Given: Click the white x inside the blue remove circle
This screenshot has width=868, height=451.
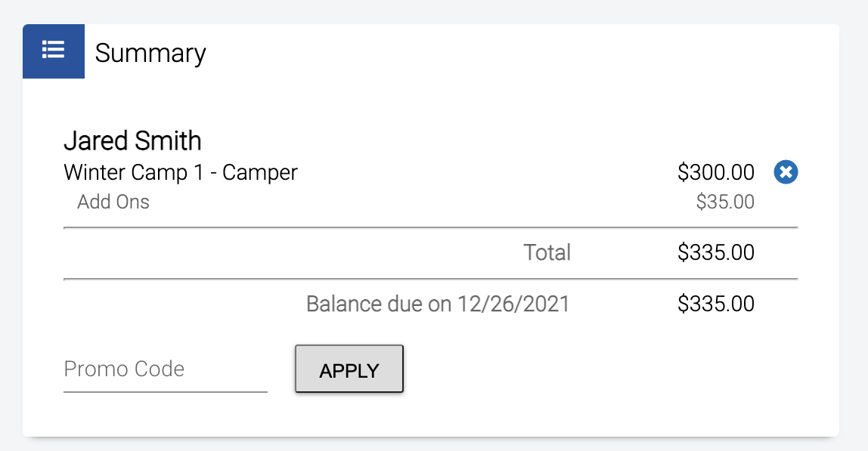Looking at the screenshot, I should [x=786, y=172].
